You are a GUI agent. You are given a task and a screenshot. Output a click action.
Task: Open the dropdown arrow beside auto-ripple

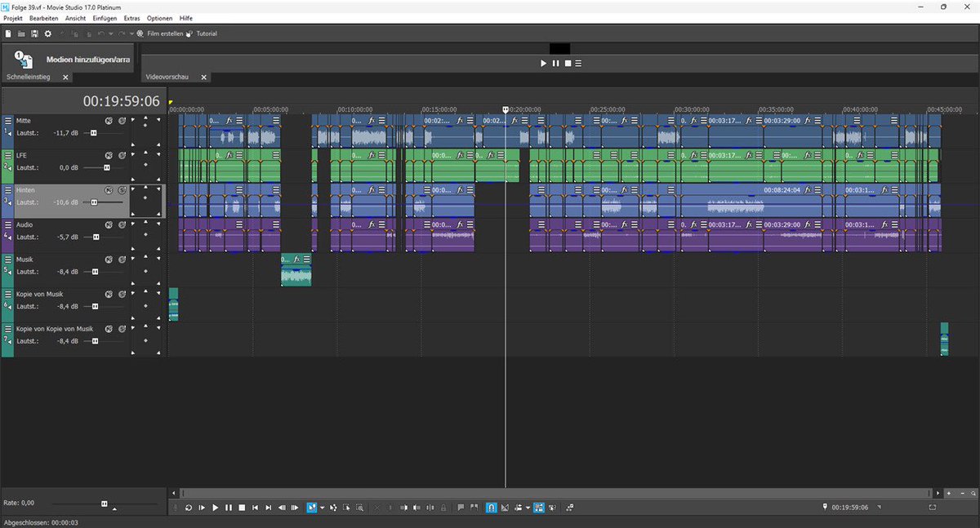[528, 508]
